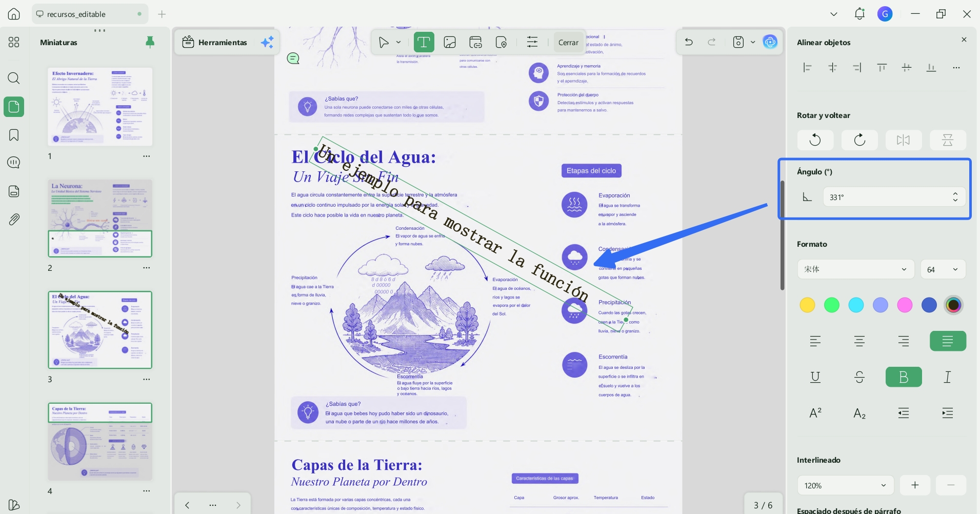Expand the pointer tool options arrow

398,42
